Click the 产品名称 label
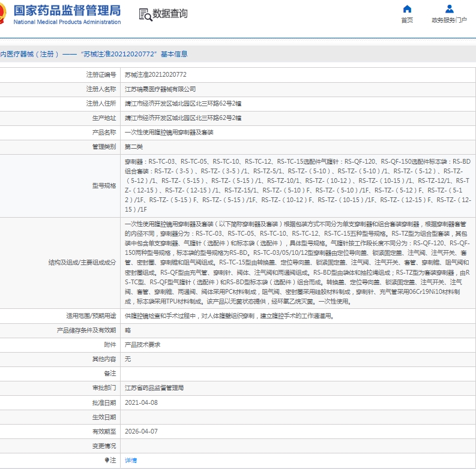 (104, 133)
